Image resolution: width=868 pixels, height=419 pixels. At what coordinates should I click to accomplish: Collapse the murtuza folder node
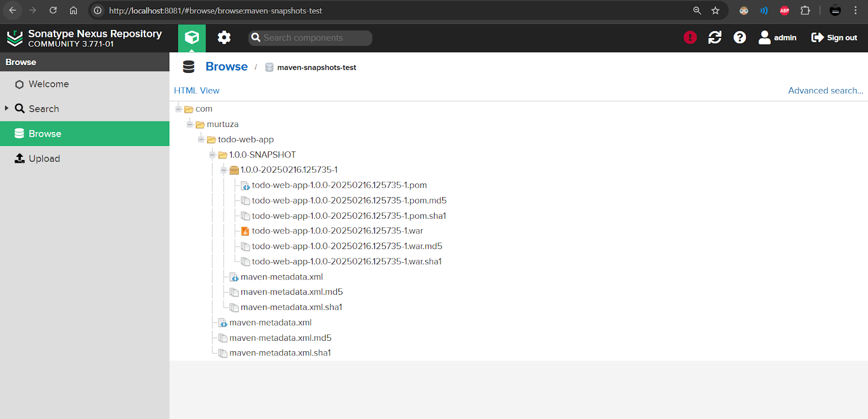(189, 124)
